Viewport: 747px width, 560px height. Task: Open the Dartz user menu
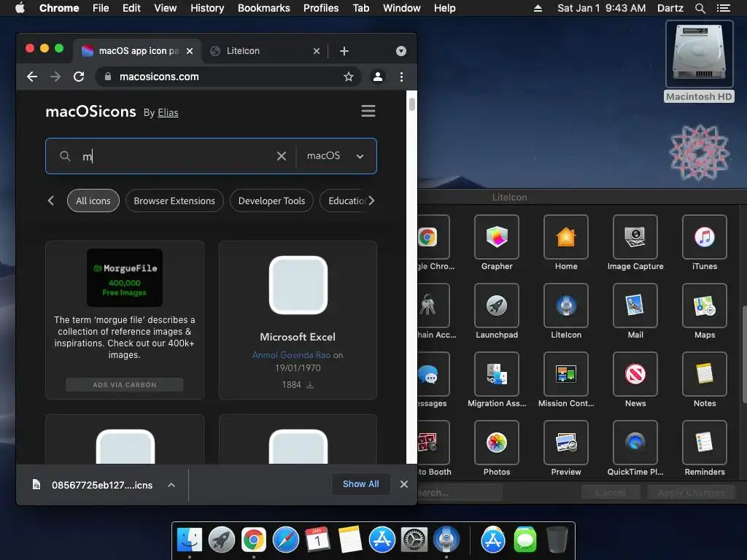click(x=670, y=8)
